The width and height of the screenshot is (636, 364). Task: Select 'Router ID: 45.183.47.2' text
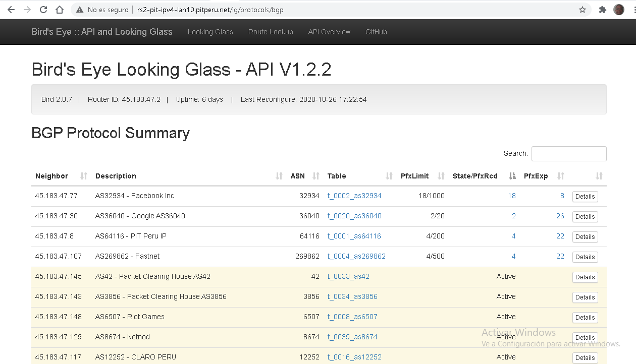(x=124, y=99)
